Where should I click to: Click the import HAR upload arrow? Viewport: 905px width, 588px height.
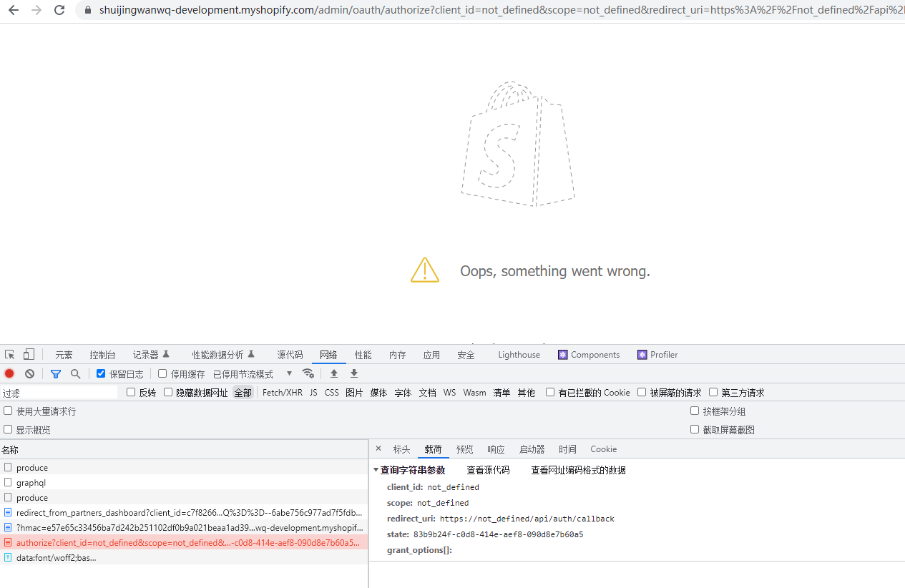click(x=334, y=373)
